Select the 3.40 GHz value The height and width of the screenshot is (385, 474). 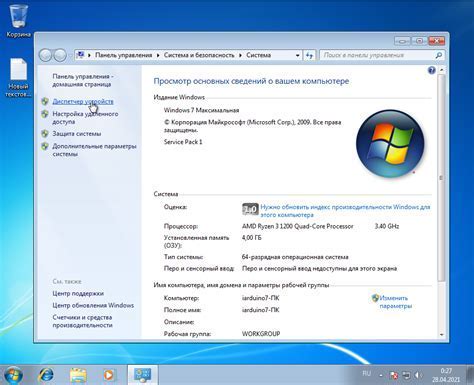387,226
